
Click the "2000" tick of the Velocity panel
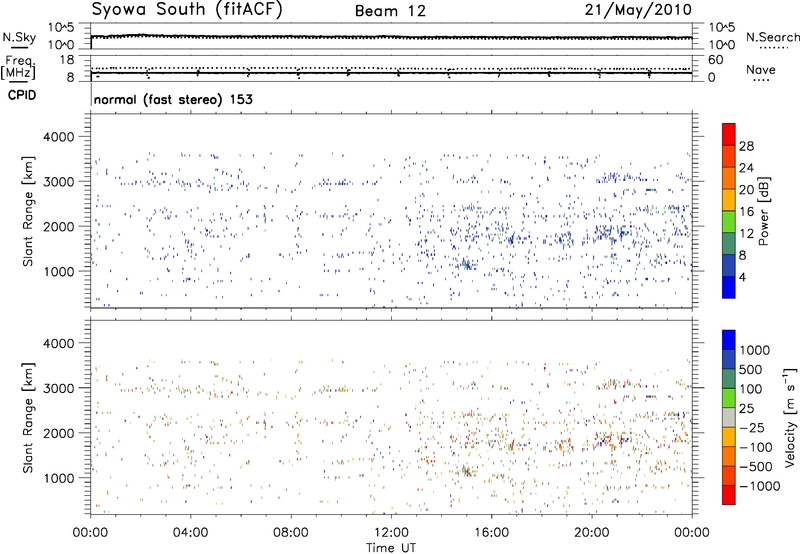(x=58, y=433)
